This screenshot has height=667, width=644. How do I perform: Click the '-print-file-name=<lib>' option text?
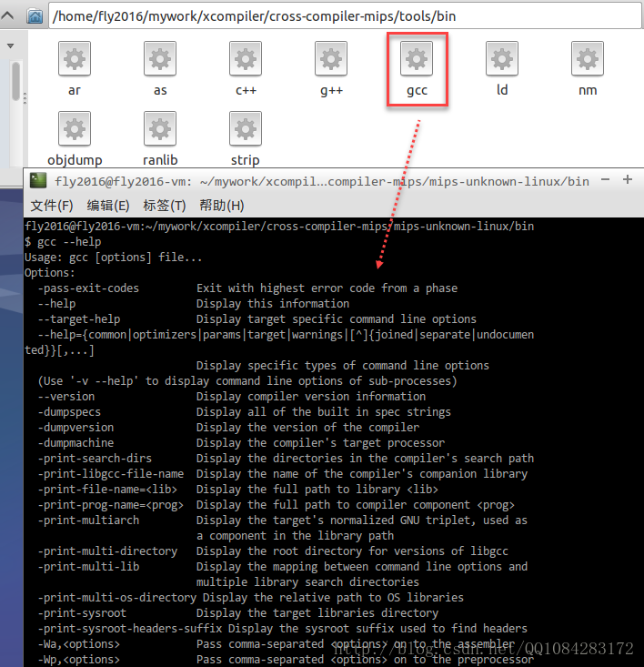[107, 490]
